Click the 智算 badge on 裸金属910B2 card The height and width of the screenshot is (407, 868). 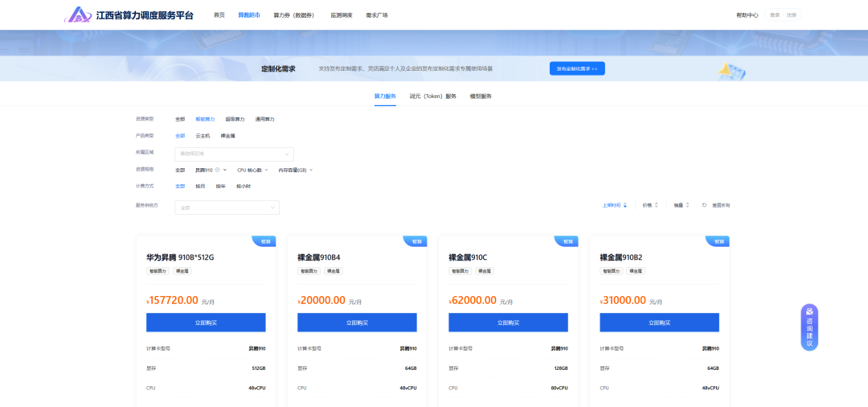pos(718,241)
